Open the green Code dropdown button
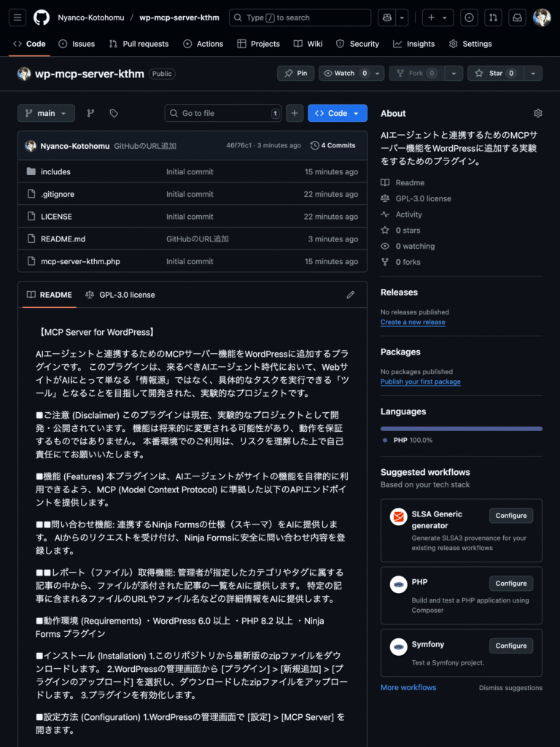The width and height of the screenshot is (560, 747). [337, 113]
